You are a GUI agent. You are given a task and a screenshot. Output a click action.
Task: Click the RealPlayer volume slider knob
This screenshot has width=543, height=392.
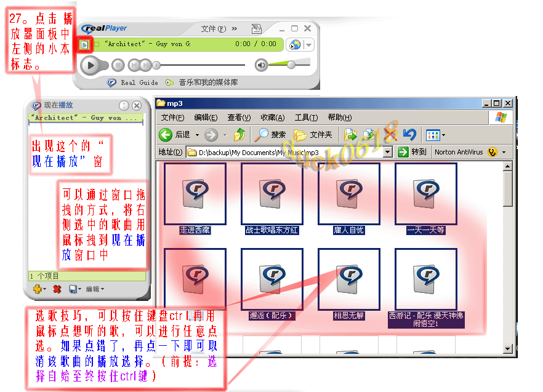(291, 64)
